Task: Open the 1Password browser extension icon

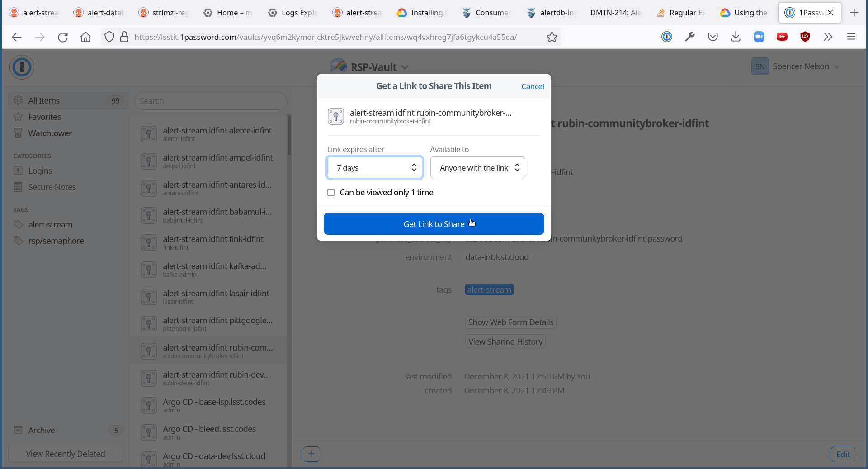Action: click(667, 37)
